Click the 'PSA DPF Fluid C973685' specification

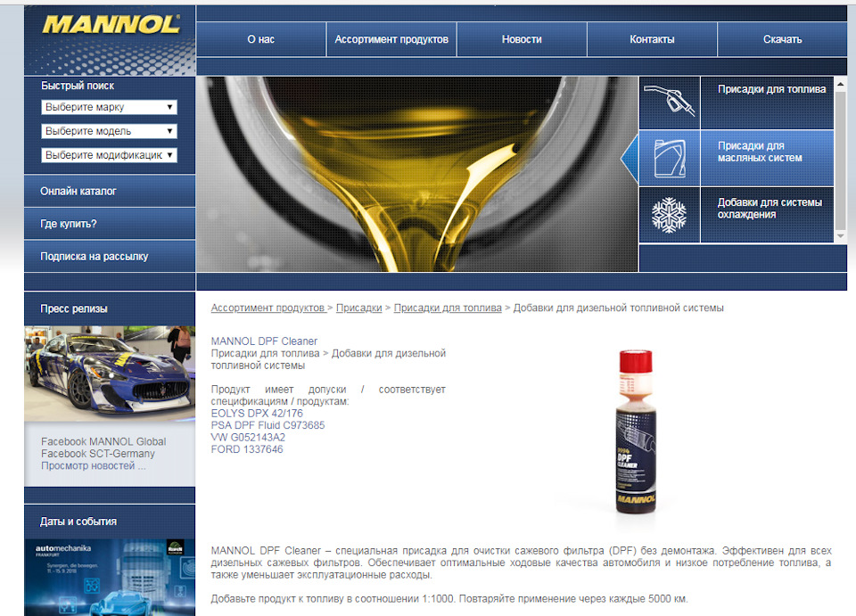coord(268,425)
